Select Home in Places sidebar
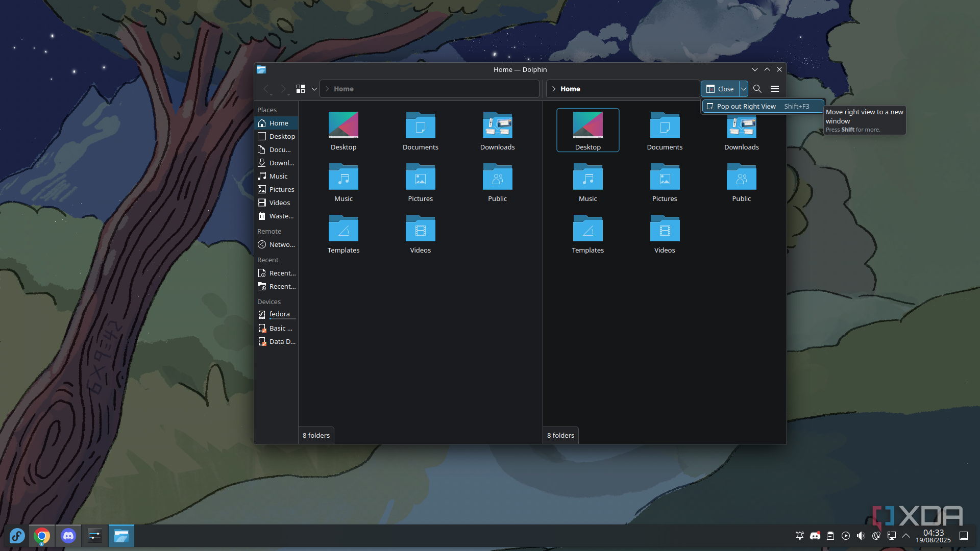The image size is (980, 551). coord(276,123)
